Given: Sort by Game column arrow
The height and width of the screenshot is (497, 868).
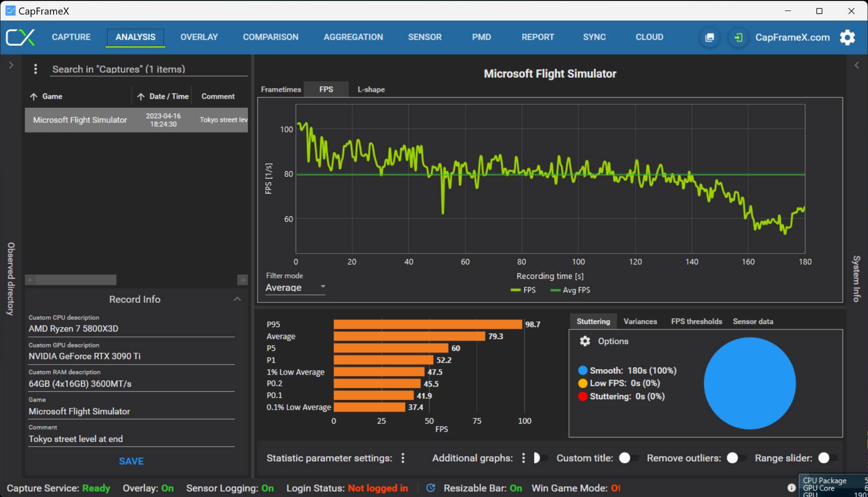Looking at the screenshot, I should click(34, 97).
